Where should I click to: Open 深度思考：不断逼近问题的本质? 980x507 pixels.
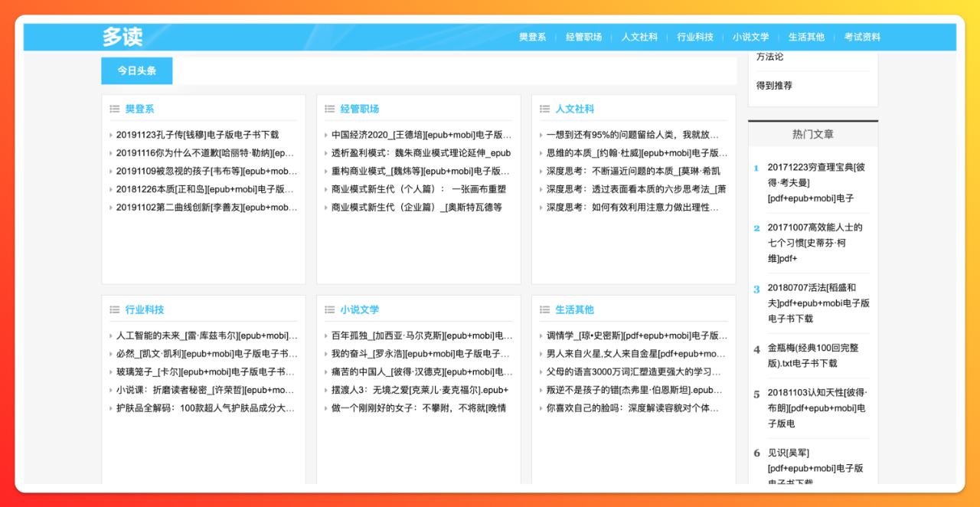633,172
